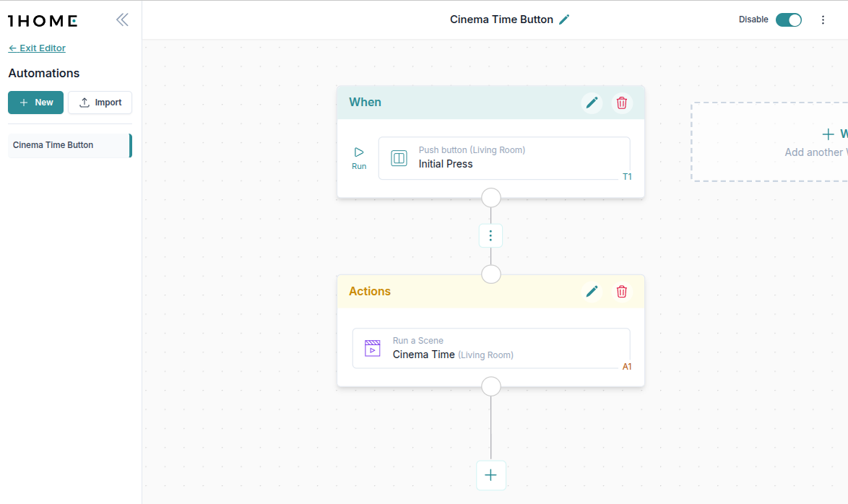The image size is (848, 504).
Task: Select Cinema Time Button in automations list
Action: (69, 145)
